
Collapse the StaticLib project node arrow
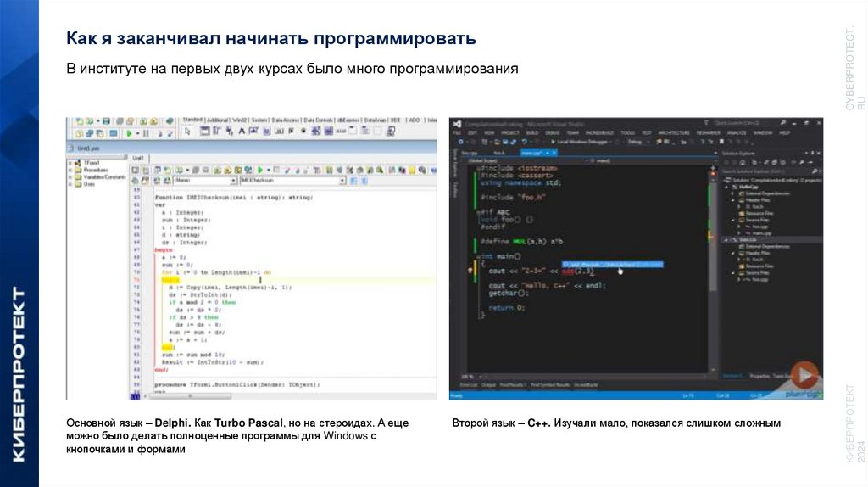[x=726, y=240]
